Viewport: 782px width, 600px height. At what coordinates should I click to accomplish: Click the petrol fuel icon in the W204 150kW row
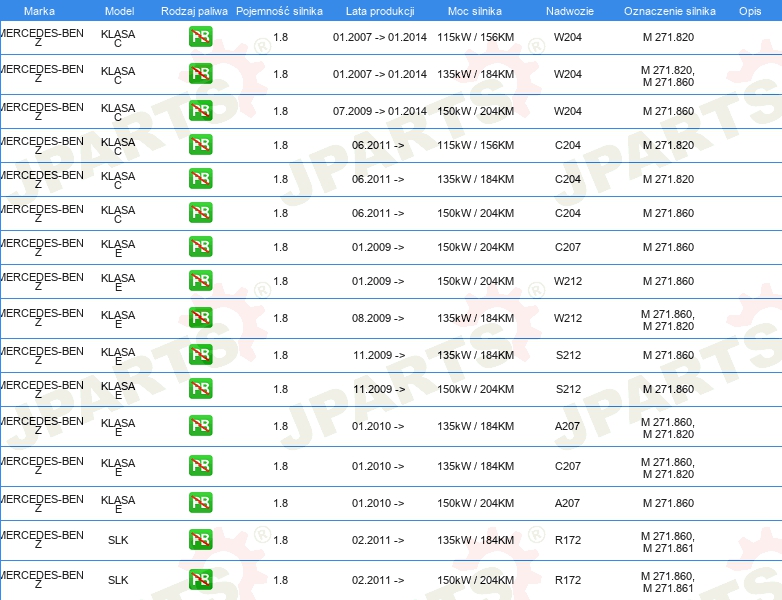point(200,111)
